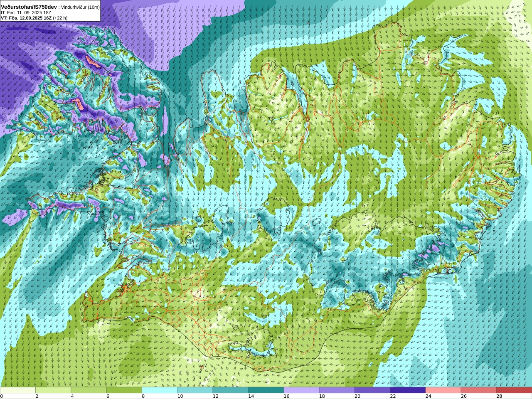The width and height of the screenshot is (532, 399).
Task: Select the 6–8 darker green legend swatch
Action: [124, 390]
